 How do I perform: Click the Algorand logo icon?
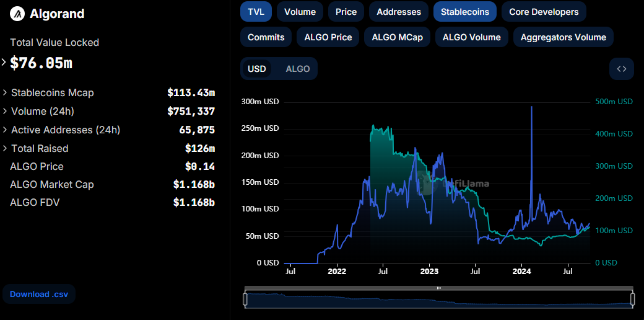(x=17, y=14)
